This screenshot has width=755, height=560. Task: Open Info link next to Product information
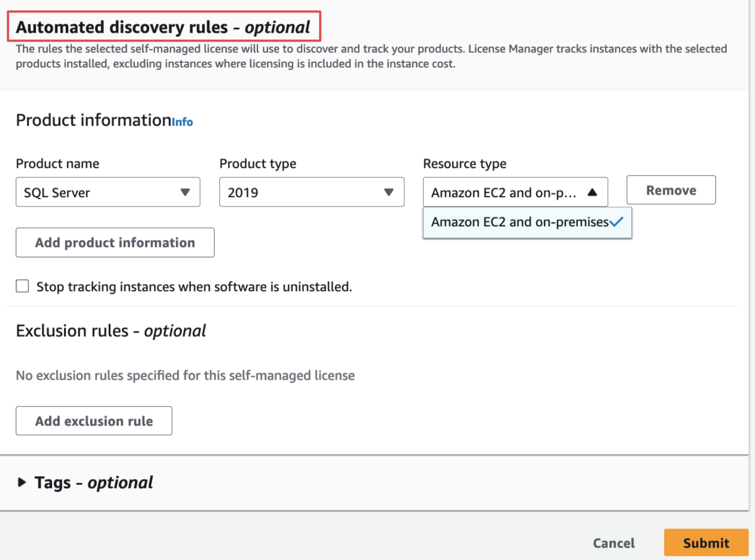(x=182, y=122)
